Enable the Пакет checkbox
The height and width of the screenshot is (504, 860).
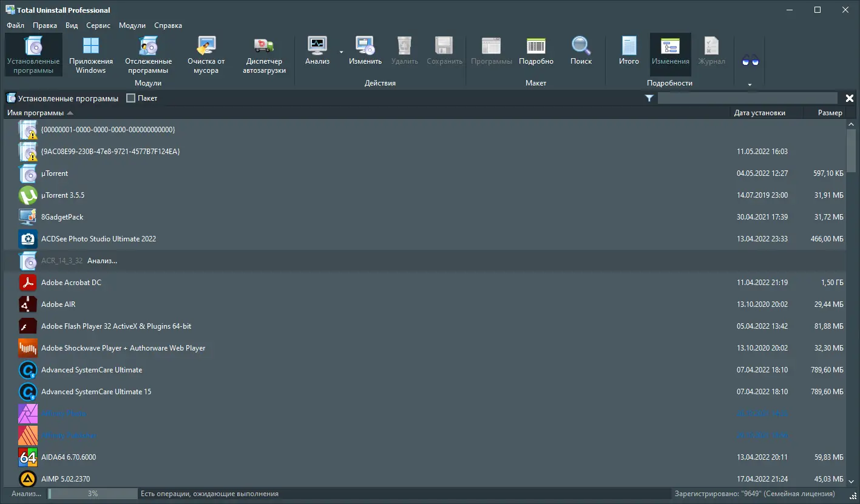tap(130, 98)
